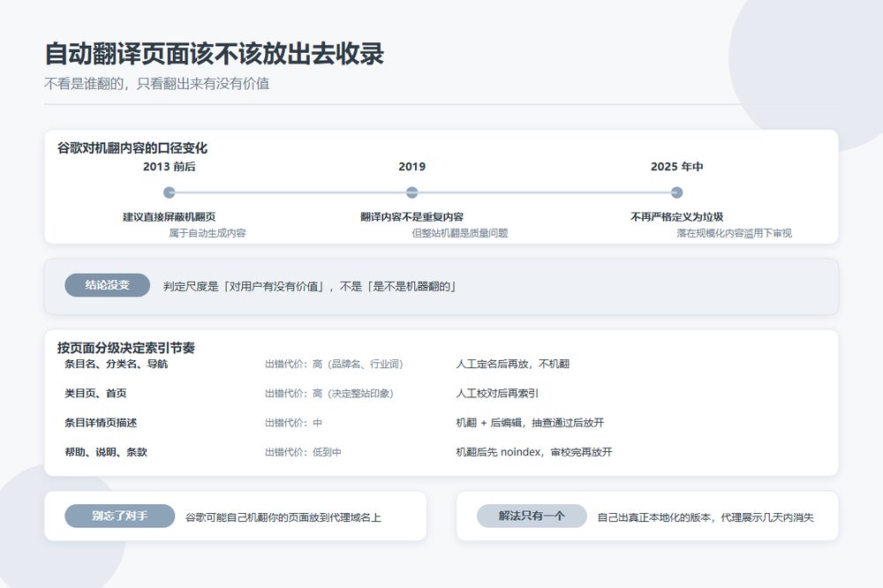This screenshot has height=588, width=883.
Task: Click the heading 按页面分级决定索引节奏
Action: click(126, 348)
